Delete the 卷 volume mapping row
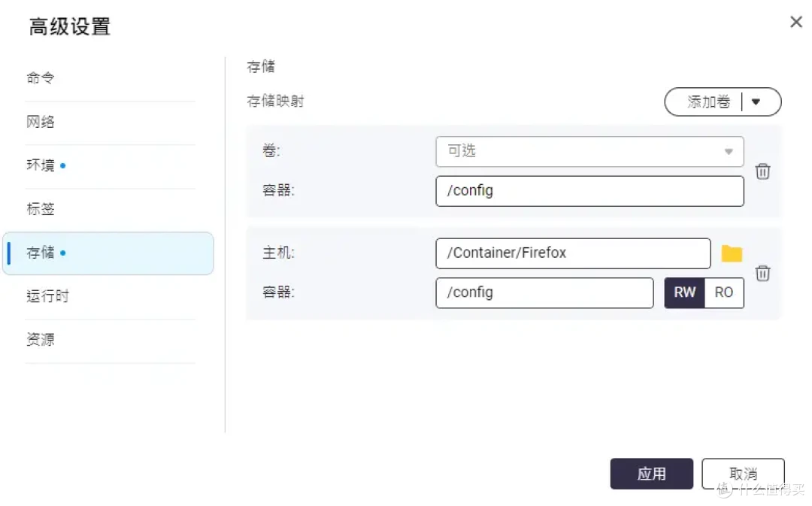This screenshot has width=812, height=506. coord(762,171)
